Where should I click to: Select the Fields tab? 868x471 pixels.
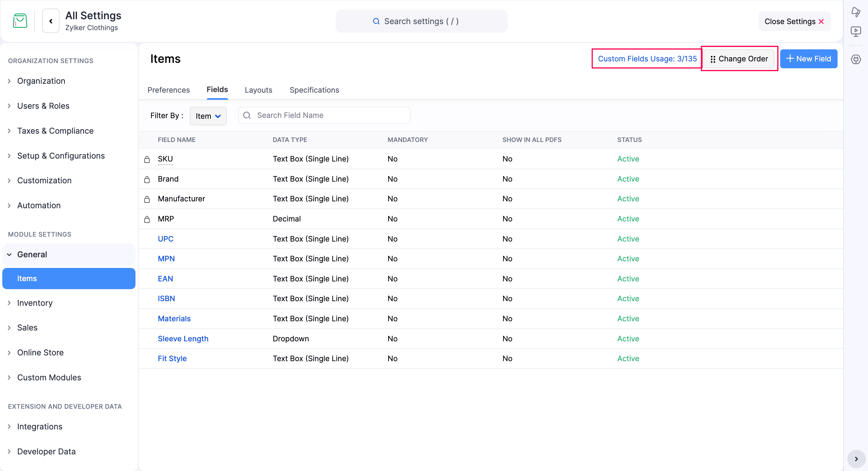tap(217, 89)
